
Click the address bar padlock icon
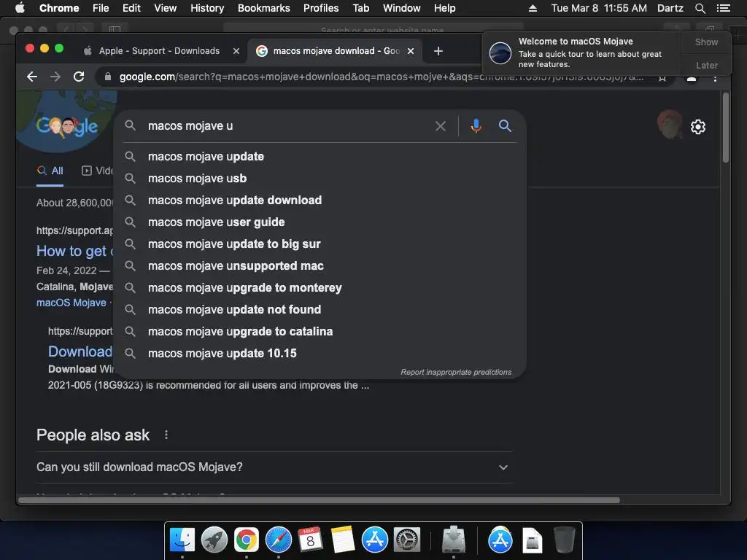point(108,77)
